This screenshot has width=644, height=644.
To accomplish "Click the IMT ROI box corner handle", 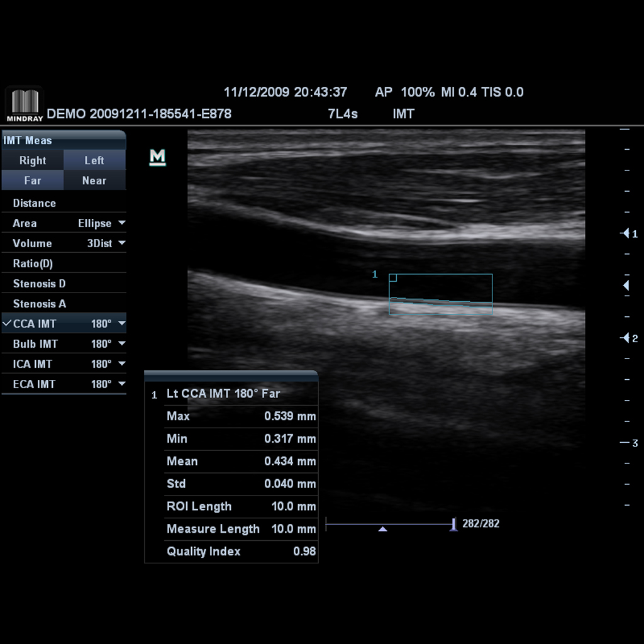I will tap(393, 278).
